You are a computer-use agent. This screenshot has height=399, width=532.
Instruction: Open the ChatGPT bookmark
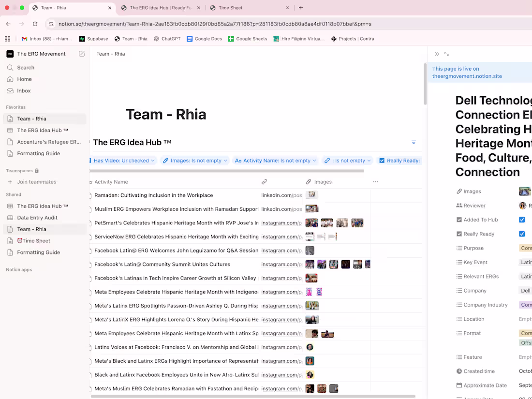pos(167,39)
